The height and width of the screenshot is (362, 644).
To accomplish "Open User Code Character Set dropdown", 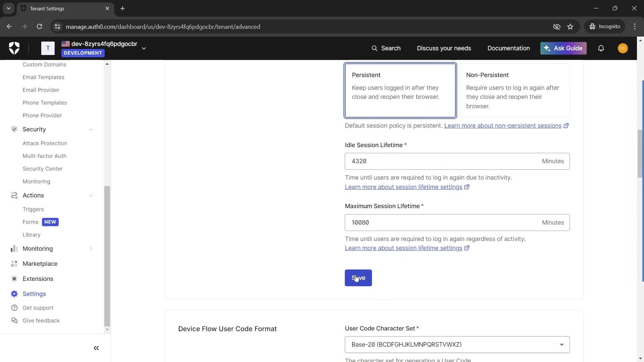I will [x=457, y=345].
